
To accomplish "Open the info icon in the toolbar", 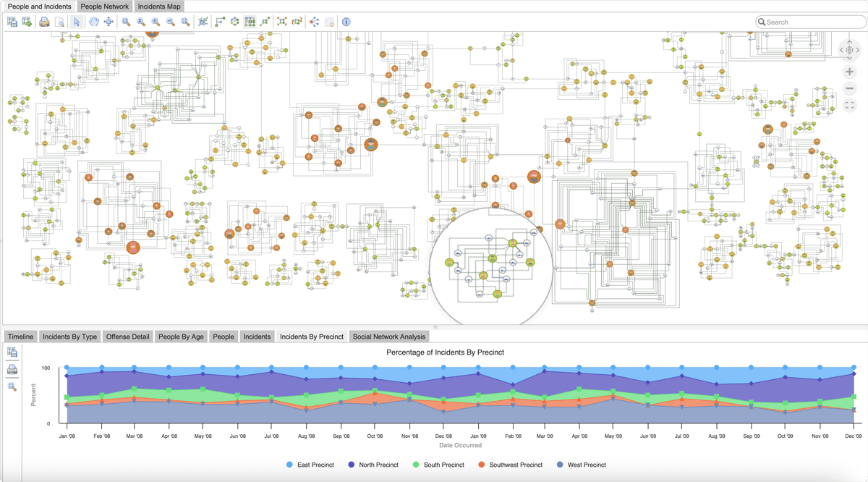I will (346, 22).
